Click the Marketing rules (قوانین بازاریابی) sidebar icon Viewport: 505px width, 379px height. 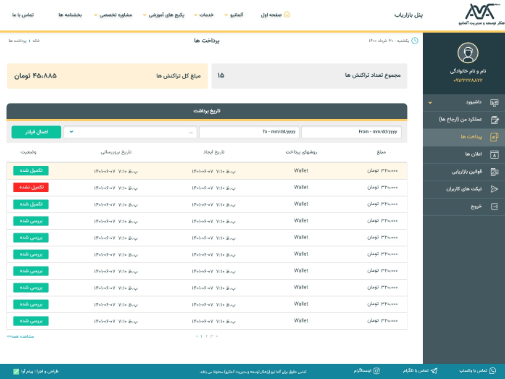[494, 172]
